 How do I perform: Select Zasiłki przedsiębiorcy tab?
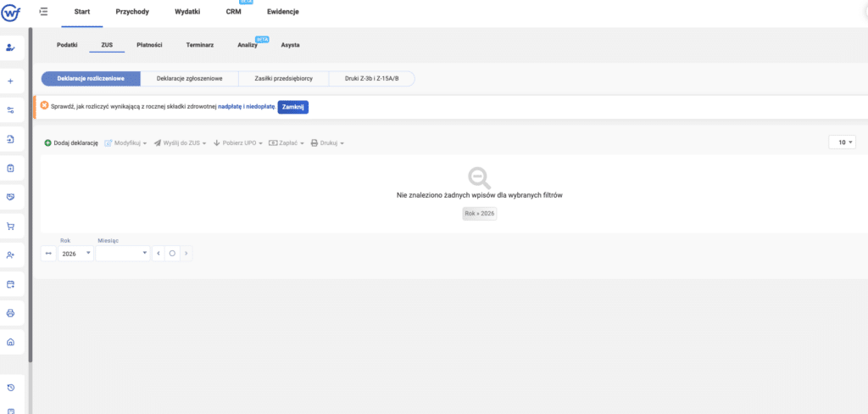tap(283, 79)
